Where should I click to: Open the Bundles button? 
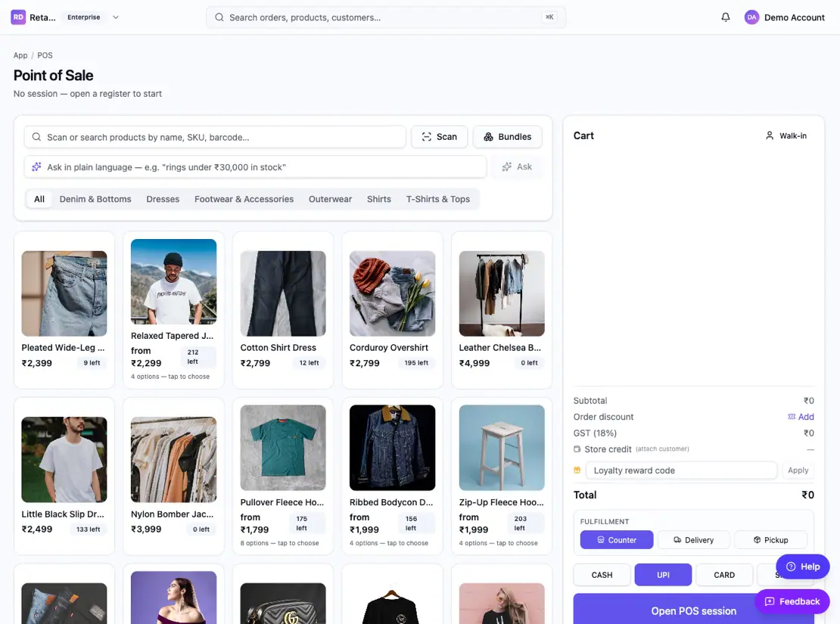click(x=507, y=137)
